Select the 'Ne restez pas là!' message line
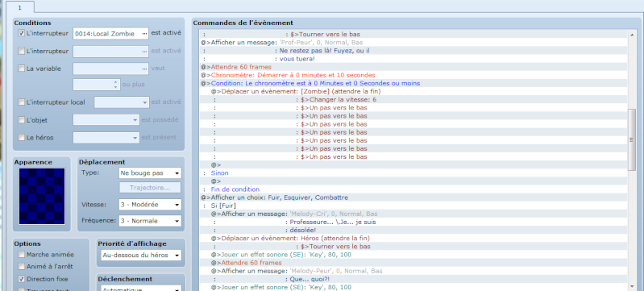The image size is (644, 291). pyautogui.click(x=413, y=51)
